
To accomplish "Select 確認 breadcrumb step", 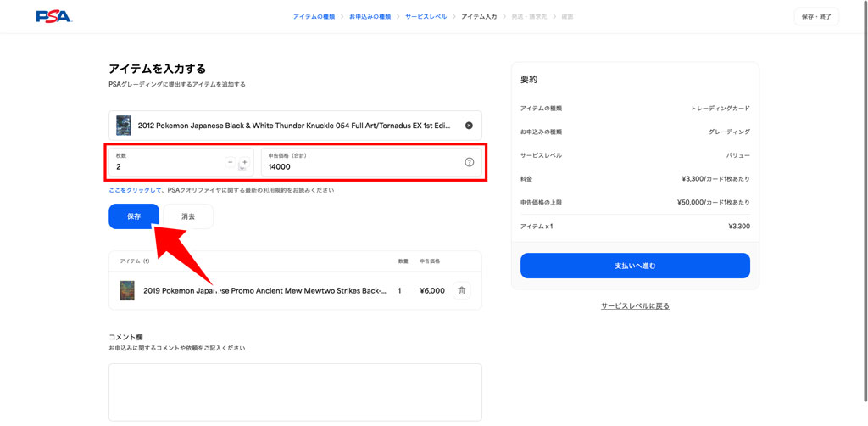I will coord(567,17).
